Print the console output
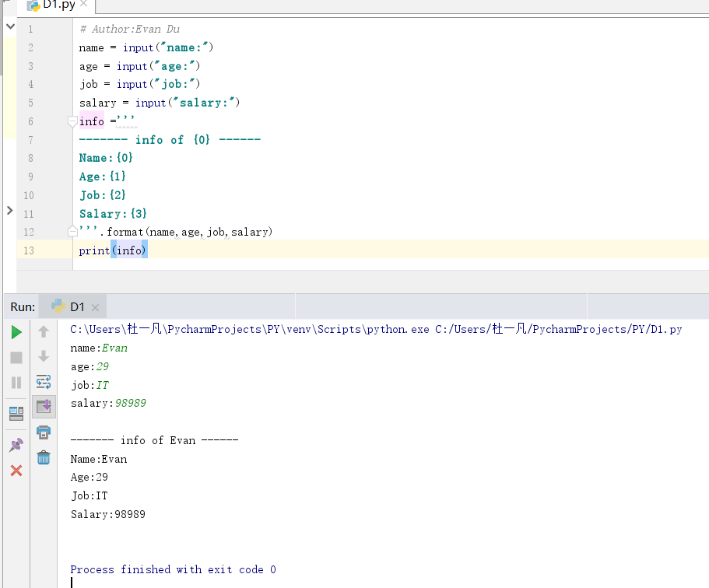709x588 pixels. tap(44, 432)
